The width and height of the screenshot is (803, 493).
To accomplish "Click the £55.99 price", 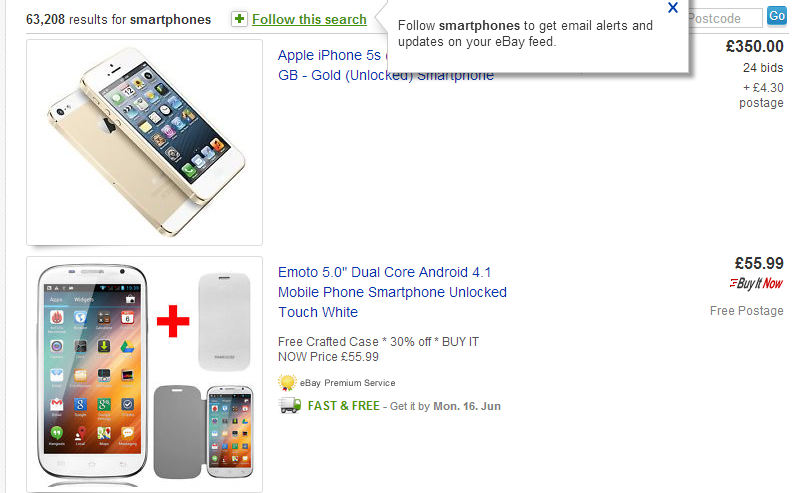I will tap(759, 264).
